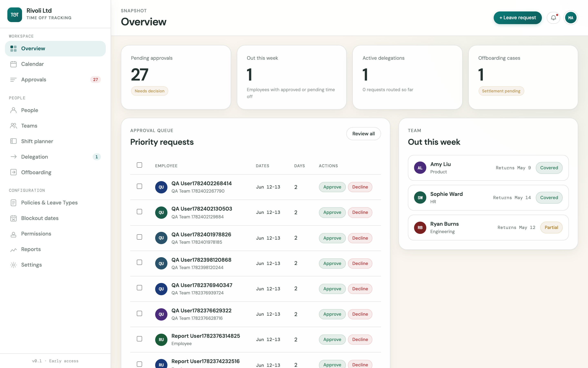Click the People person icon
Viewport: 588px width, 368px height.
pos(14,110)
